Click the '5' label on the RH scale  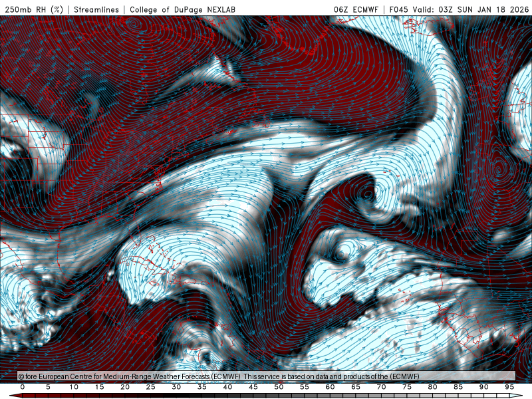click(48, 387)
